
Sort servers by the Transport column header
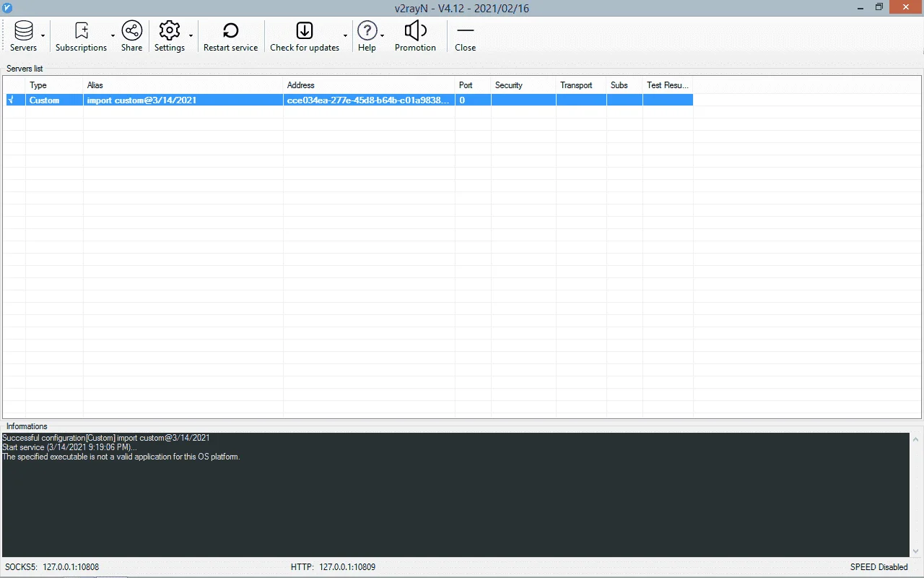[x=581, y=85]
